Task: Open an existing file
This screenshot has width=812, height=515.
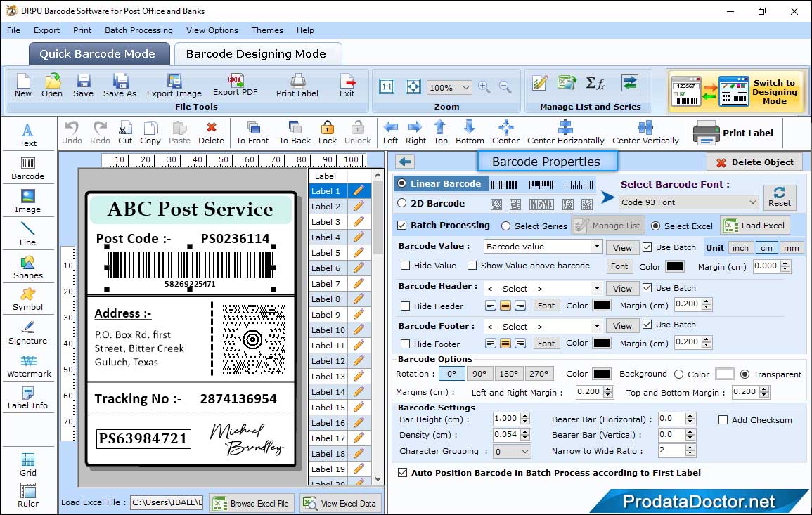Action: point(52,86)
